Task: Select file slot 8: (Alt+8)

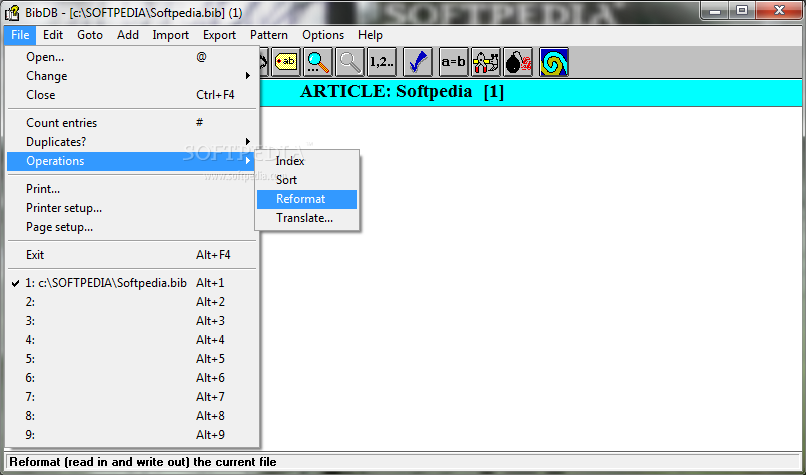Action: click(132, 416)
